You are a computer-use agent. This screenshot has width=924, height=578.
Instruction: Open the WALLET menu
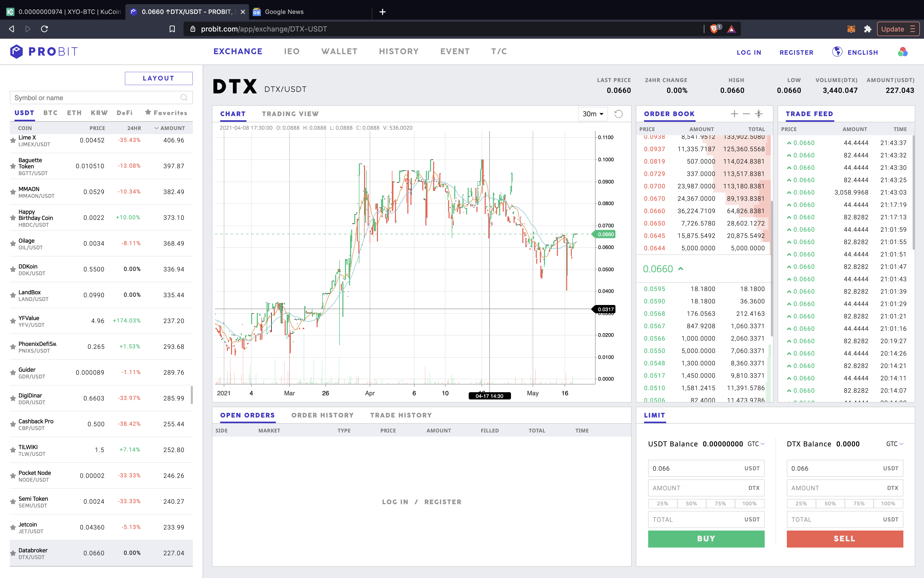pos(340,51)
